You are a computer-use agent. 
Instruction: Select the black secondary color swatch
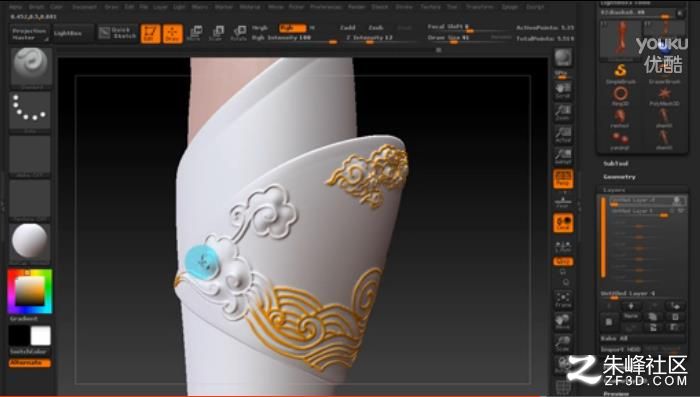click(19, 336)
